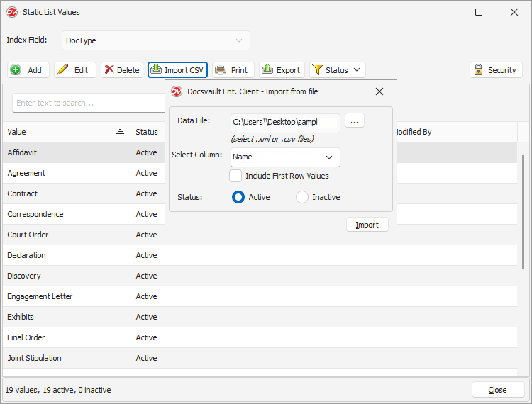532x404 pixels.
Task: Click the 19 values status bar text
Action: tap(58, 390)
